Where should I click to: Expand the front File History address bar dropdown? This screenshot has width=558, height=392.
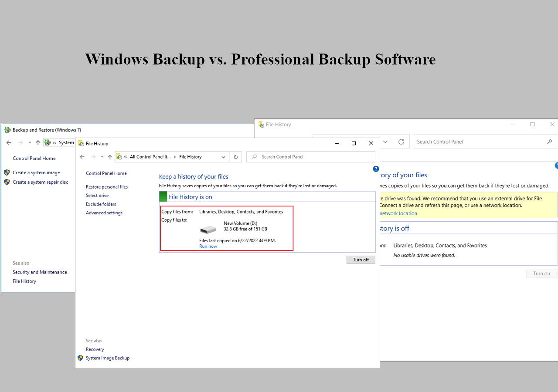224,157
